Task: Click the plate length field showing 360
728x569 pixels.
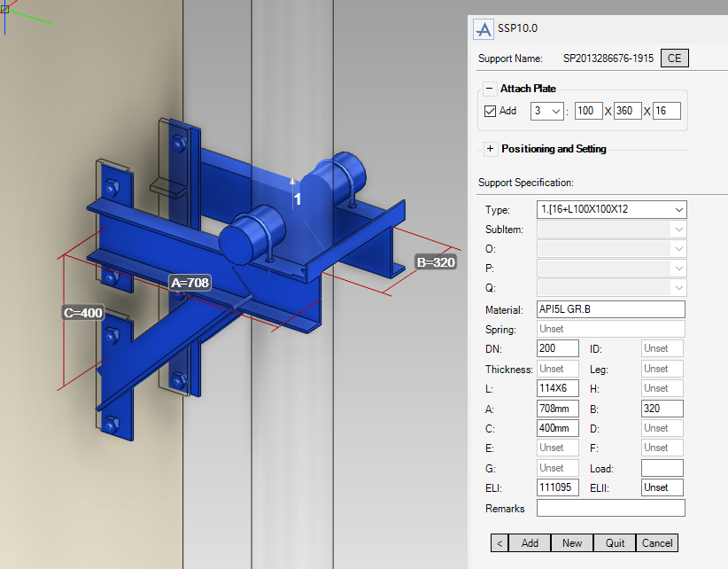Action: 627,111
